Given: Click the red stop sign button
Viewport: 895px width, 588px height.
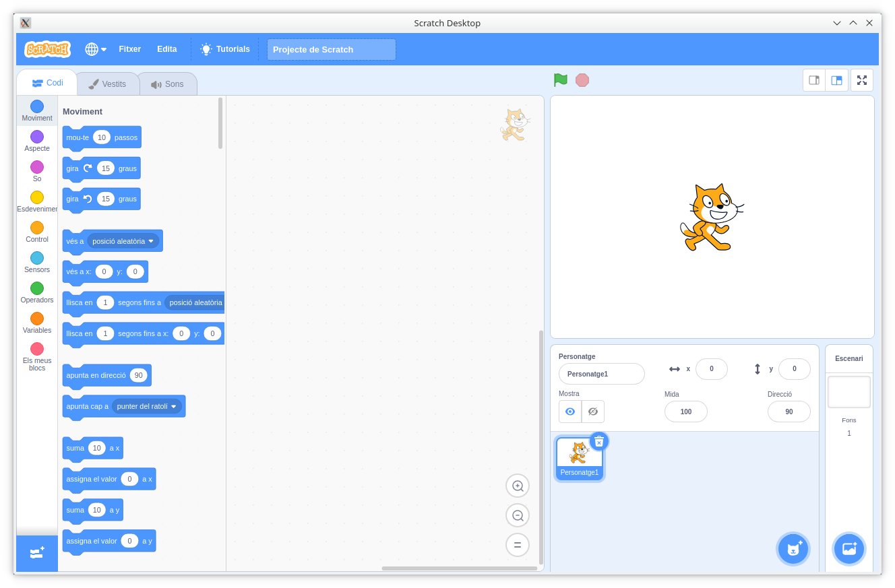Looking at the screenshot, I should point(582,80).
